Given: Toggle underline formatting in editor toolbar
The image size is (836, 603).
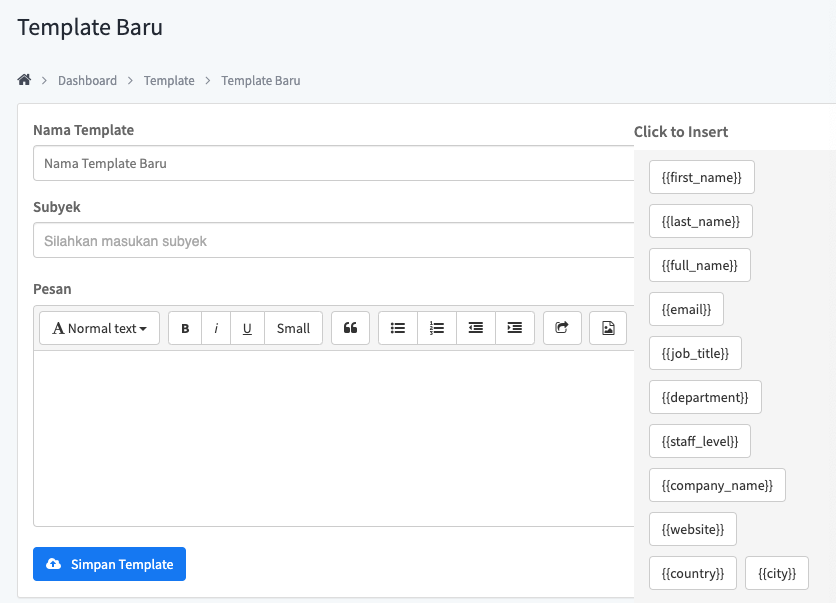Looking at the screenshot, I should coord(247,328).
